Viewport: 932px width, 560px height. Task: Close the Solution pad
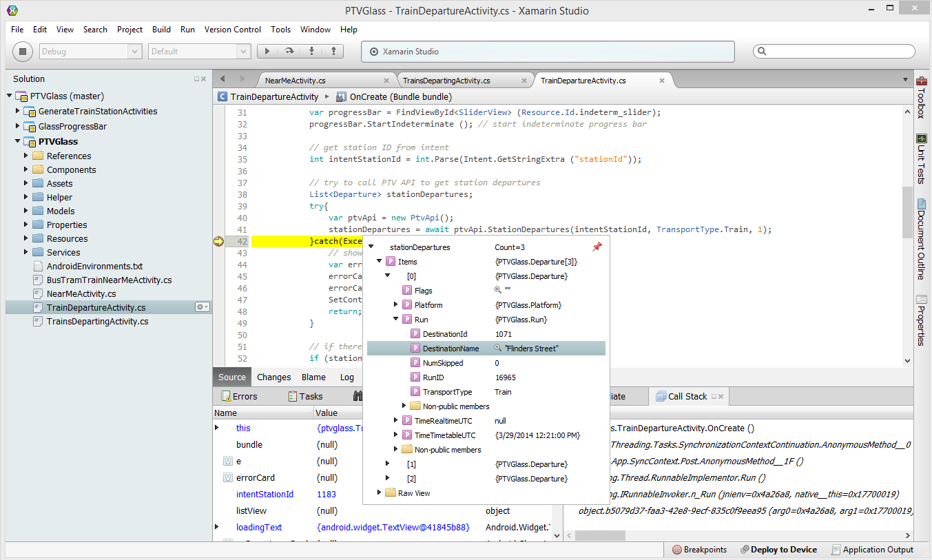pos(205,79)
